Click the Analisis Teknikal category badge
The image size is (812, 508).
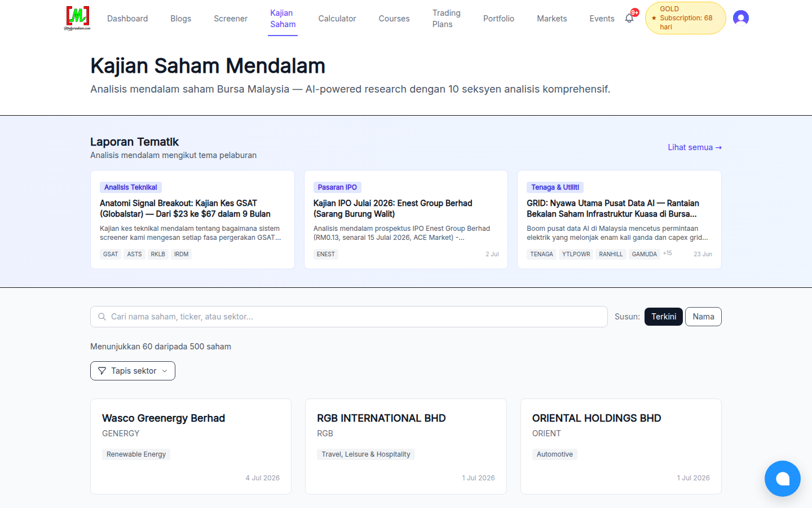131,187
